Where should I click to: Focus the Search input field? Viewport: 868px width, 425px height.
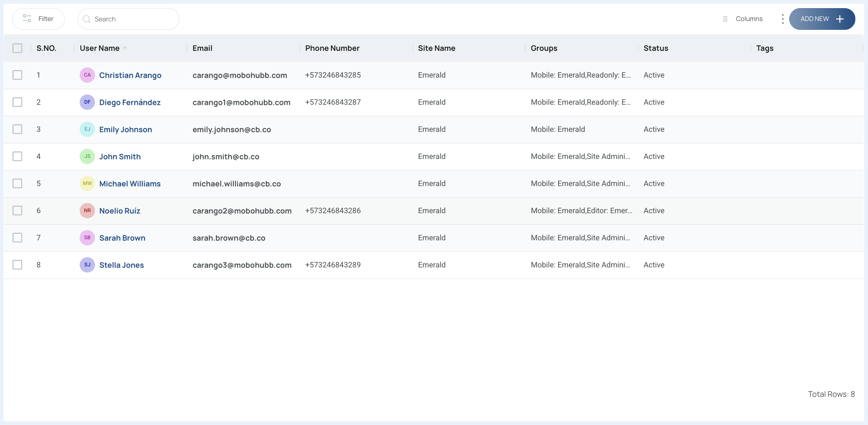[128, 19]
